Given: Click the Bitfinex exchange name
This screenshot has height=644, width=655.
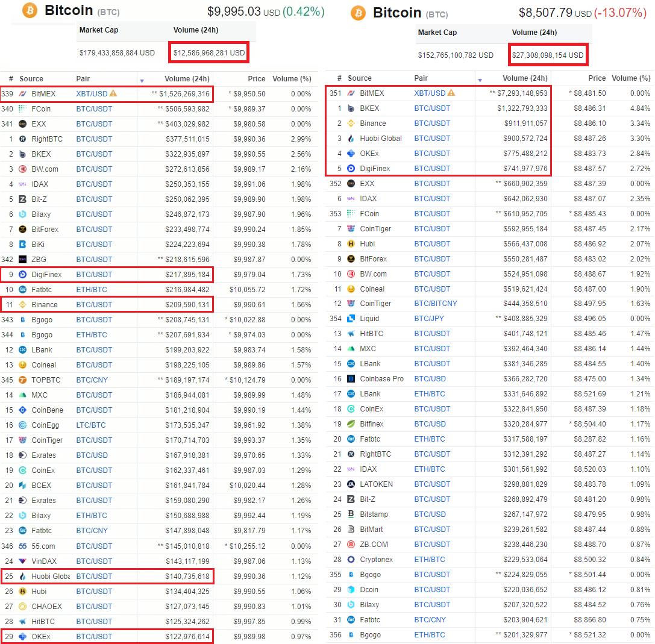Looking at the screenshot, I should (x=372, y=424).
